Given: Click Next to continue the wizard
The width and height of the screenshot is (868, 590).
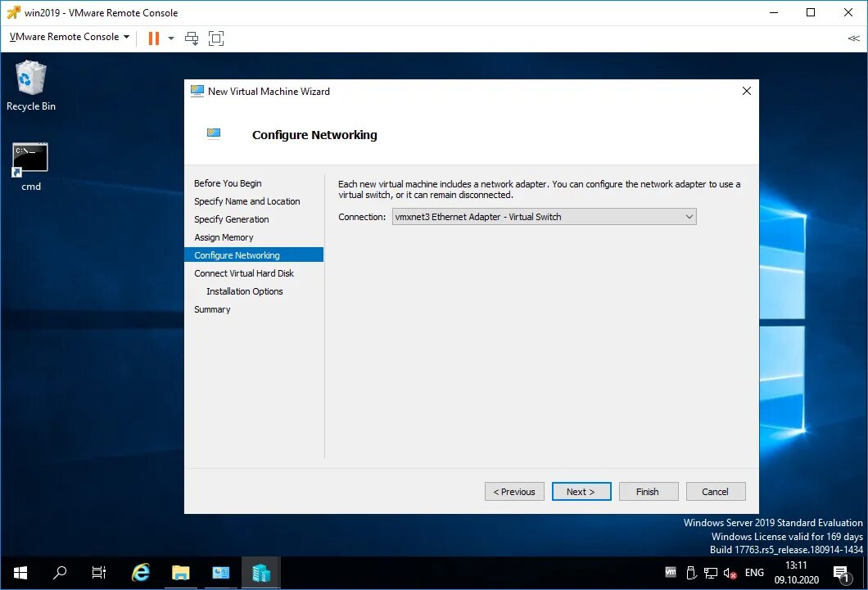Looking at the screenshot, I should pos(581,492).
